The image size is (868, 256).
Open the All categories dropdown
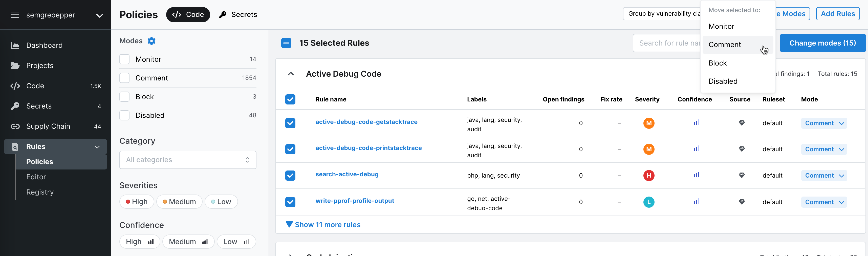point(188,160)
